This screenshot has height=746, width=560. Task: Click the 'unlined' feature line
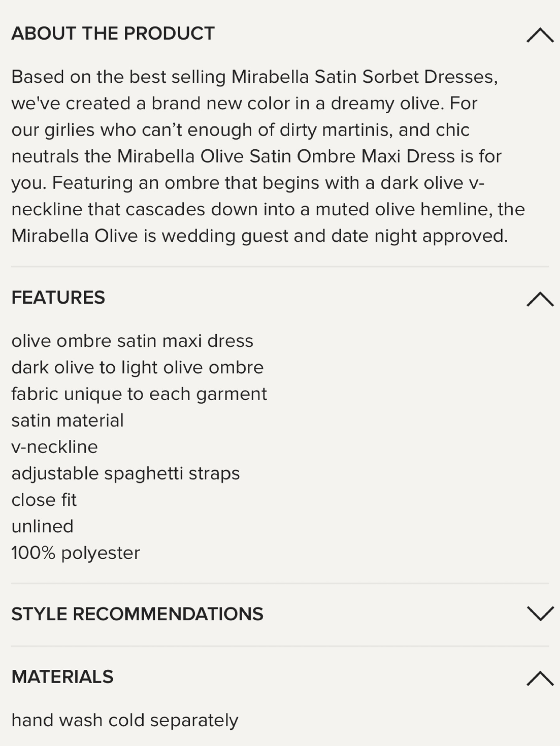pos(42,527)
